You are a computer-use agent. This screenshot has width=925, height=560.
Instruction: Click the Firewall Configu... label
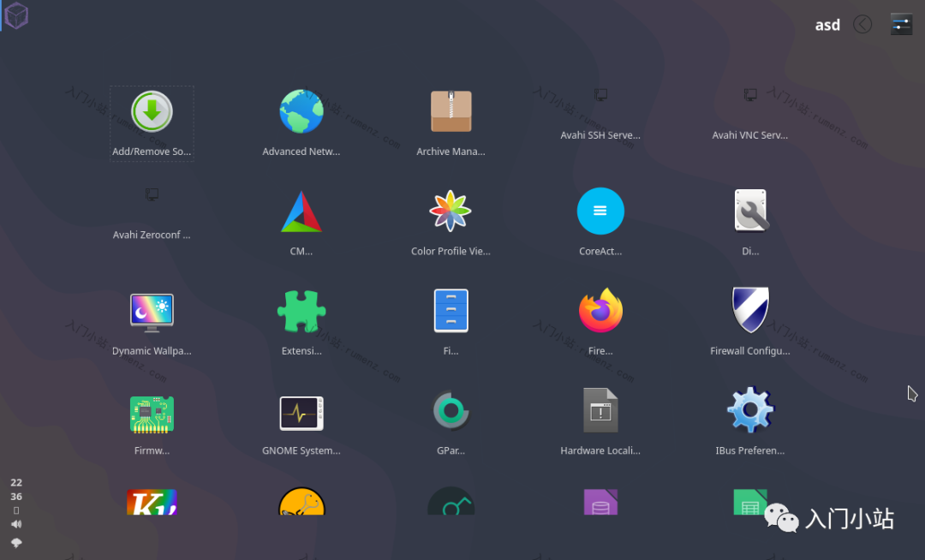click(x=750, y=351)
